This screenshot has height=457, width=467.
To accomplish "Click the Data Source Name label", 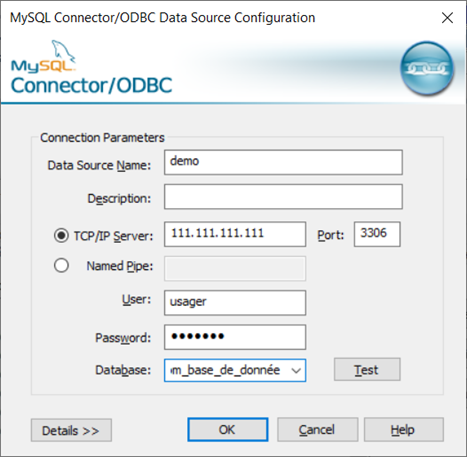I will tap(99, 165).
